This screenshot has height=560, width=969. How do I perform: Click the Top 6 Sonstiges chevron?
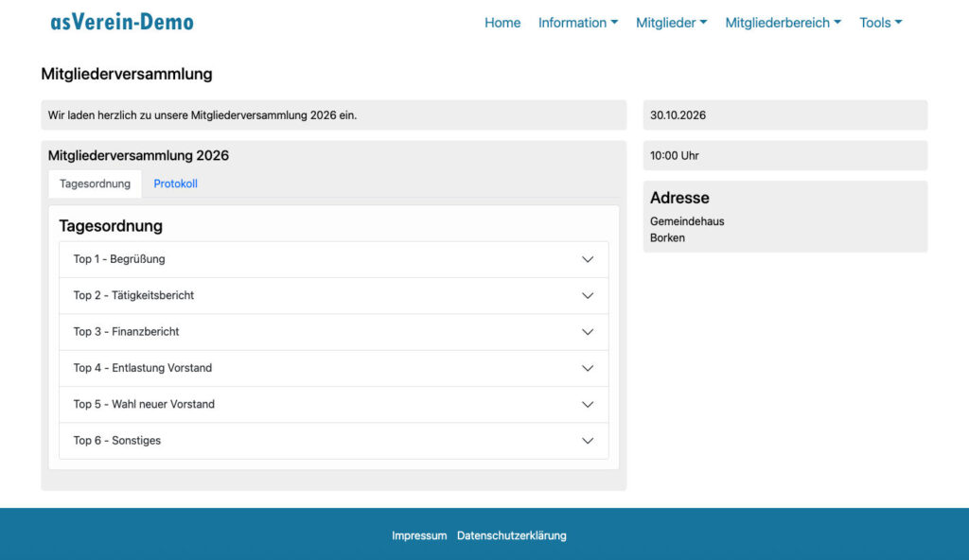[588, 441]
